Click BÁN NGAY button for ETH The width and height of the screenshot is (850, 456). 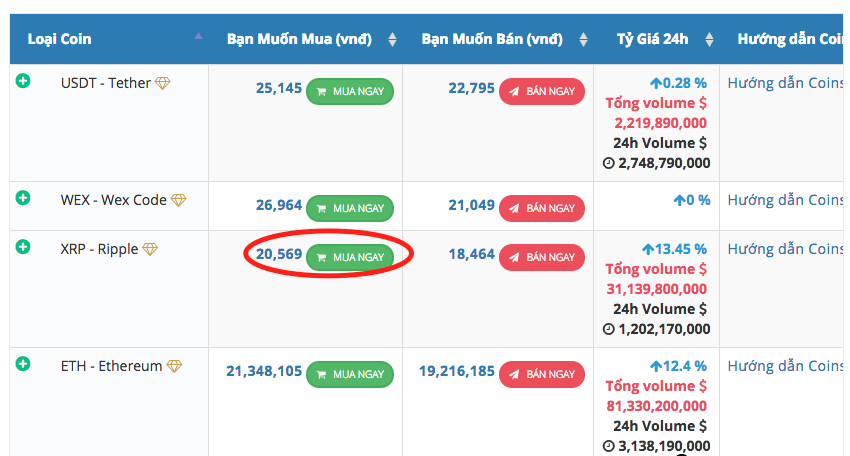coord(542,374)
